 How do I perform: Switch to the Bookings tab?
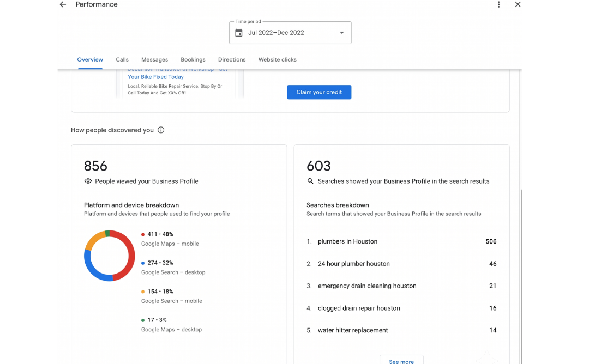pos(193,59)
